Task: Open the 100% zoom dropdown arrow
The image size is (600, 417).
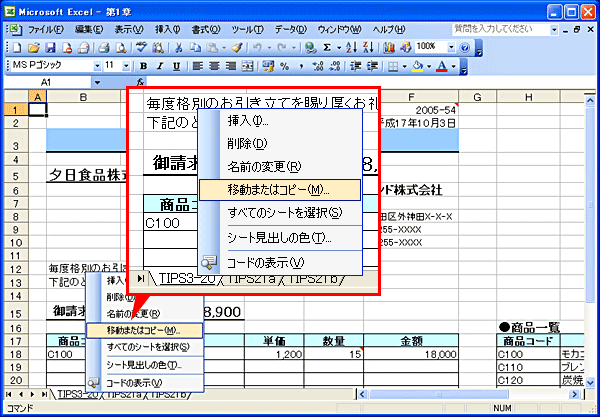Action: [x=452, y=48]
